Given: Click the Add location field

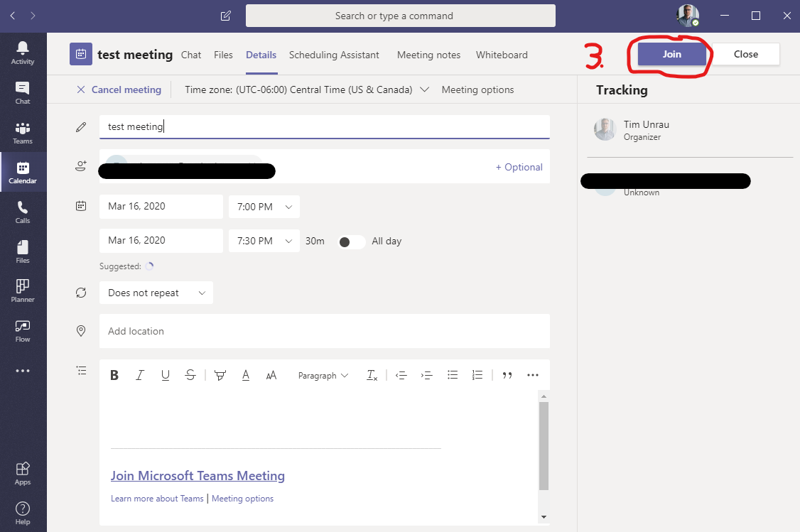Looking at the screenshot, I should (324, 332).
